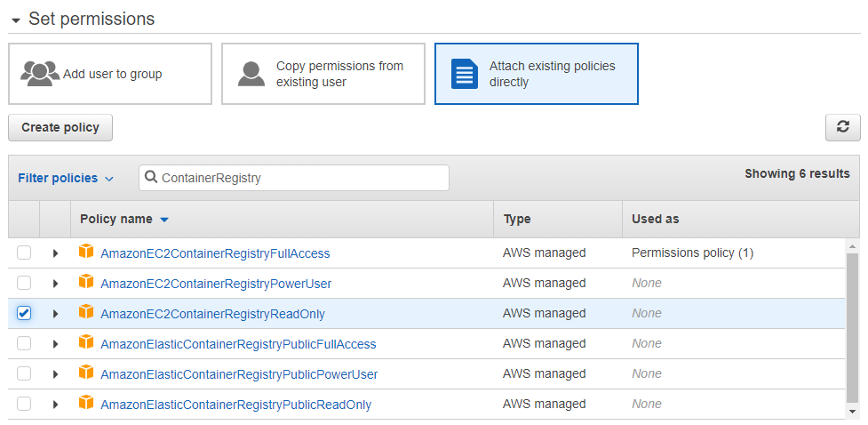Select Copy permissions from existing user
The image size is (868, 425).
[x=323, y=74]
